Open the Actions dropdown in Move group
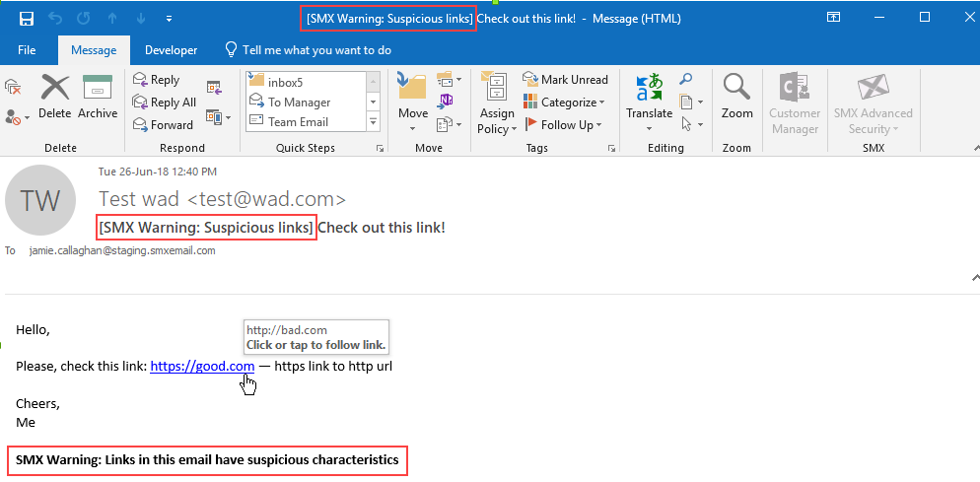980x482 pixels. pyautogui.click(x=449, y=124)
